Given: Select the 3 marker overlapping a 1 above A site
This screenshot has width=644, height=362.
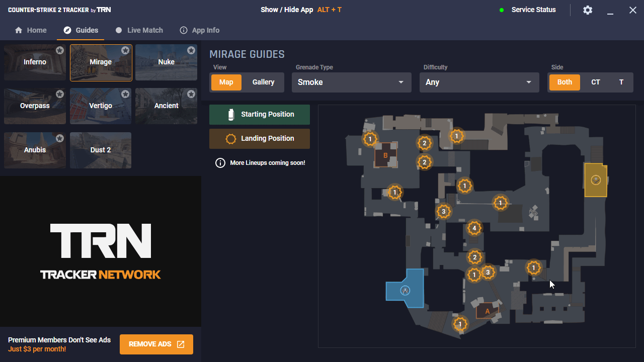Looking at the screenshot, I should (x=488, y=273).
